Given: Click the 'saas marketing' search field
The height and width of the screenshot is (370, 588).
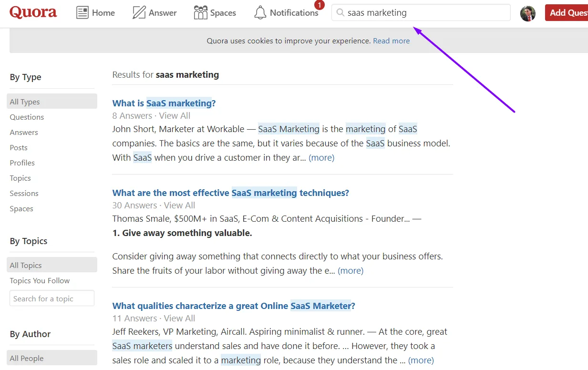Looking at the screenshot, I should [421, 13].
